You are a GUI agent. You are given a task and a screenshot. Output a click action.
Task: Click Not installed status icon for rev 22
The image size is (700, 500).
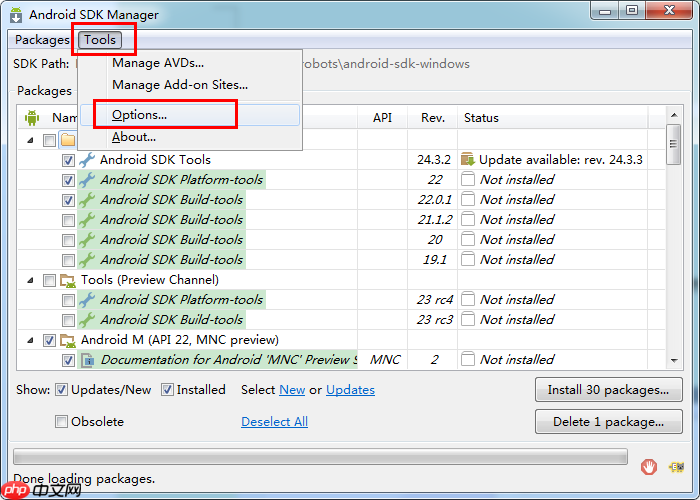click(x=467, y=179)
